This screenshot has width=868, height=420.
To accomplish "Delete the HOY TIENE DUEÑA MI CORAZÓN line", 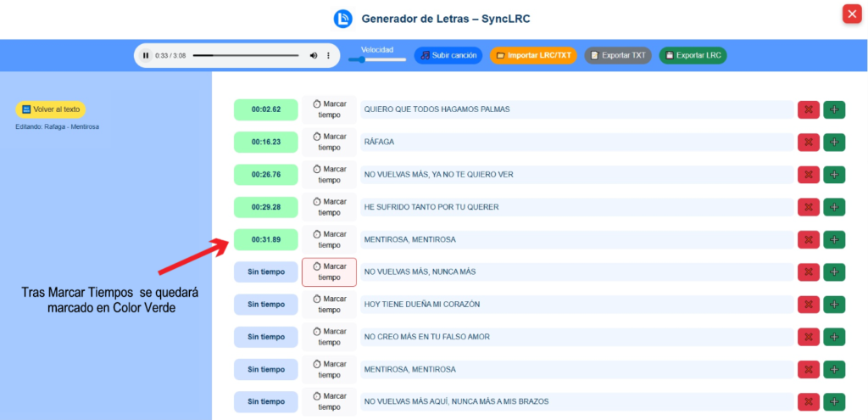I will tap(808, 305).
